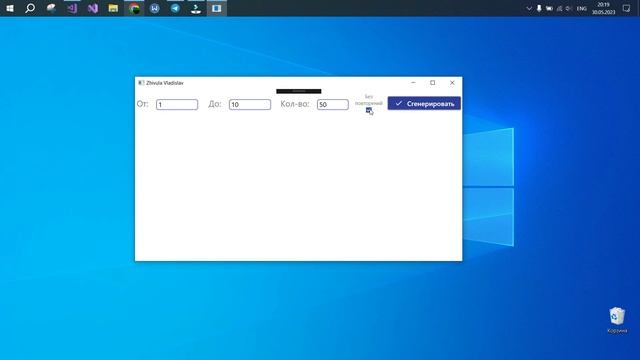Screen dimensions: 640x360
Task: Open the first Visual Studio taskbar icon
Action: (x=72, y=8)
